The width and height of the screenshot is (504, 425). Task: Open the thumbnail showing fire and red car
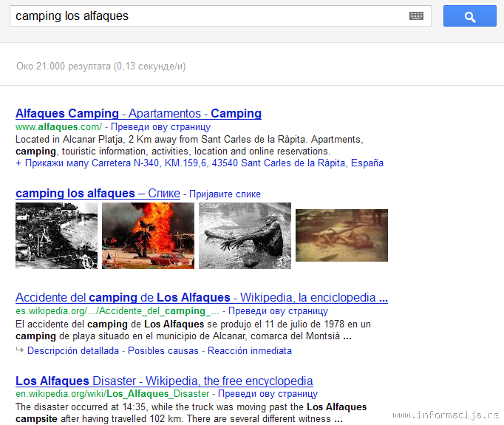click(149, 236)
